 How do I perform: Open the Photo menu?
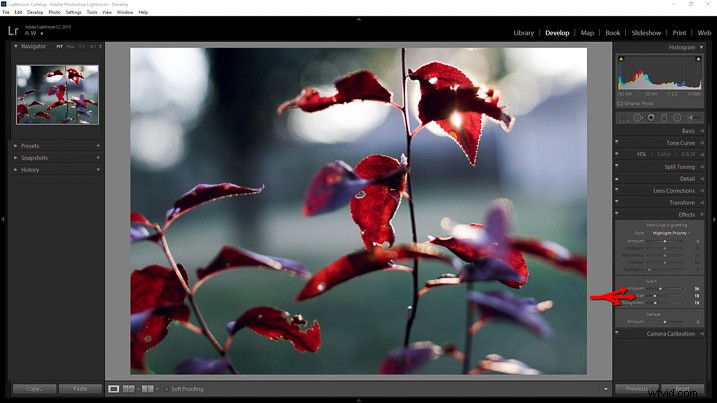click(x=54, y=12)
